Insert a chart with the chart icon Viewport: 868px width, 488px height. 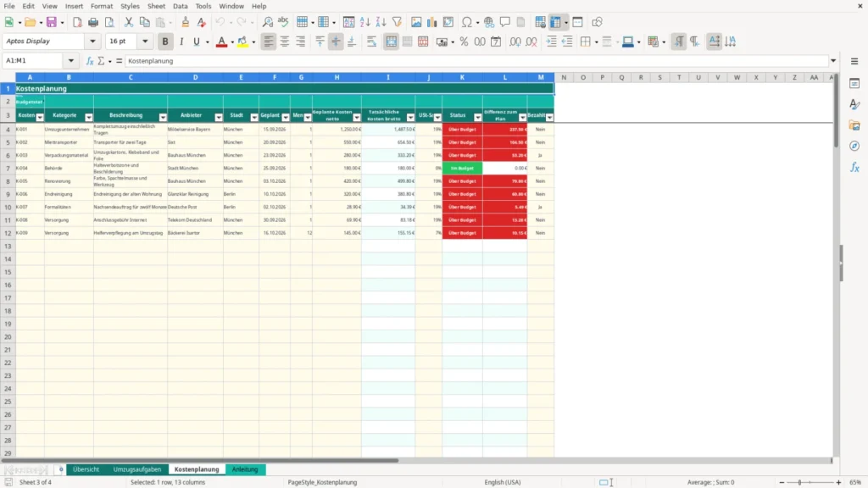(432, 22)
